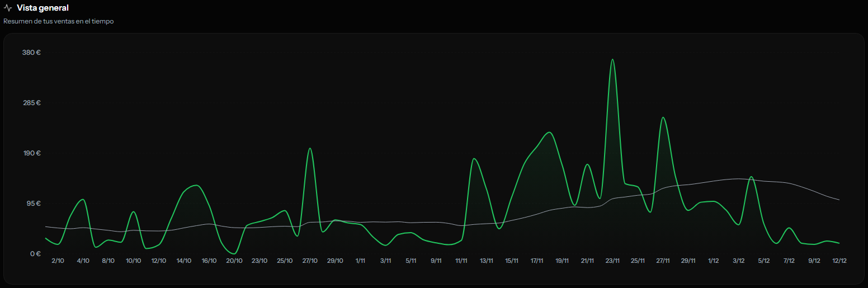Click the 380 € label on the Y axis

(31, 53)
